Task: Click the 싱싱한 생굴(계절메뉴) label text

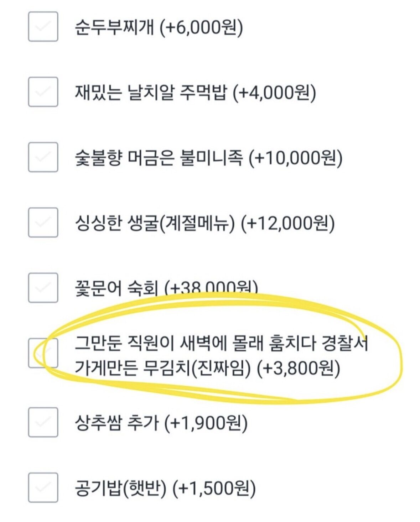Action: click(x=155, y=223)
